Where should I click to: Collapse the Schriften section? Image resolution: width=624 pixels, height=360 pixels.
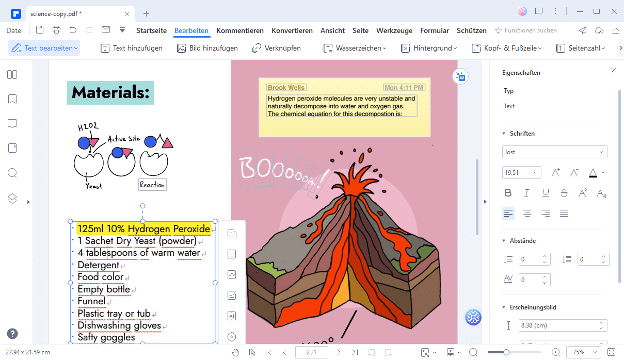click(504, 134)
